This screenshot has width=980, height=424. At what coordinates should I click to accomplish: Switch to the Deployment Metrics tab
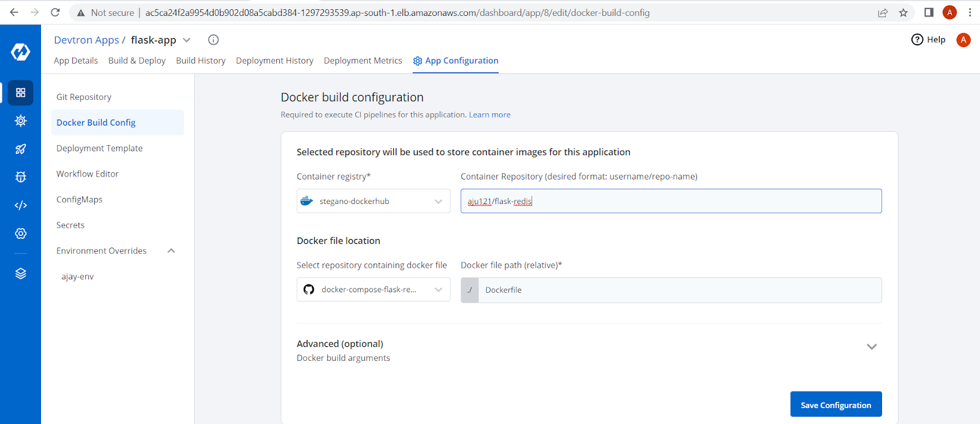[363, 61]
